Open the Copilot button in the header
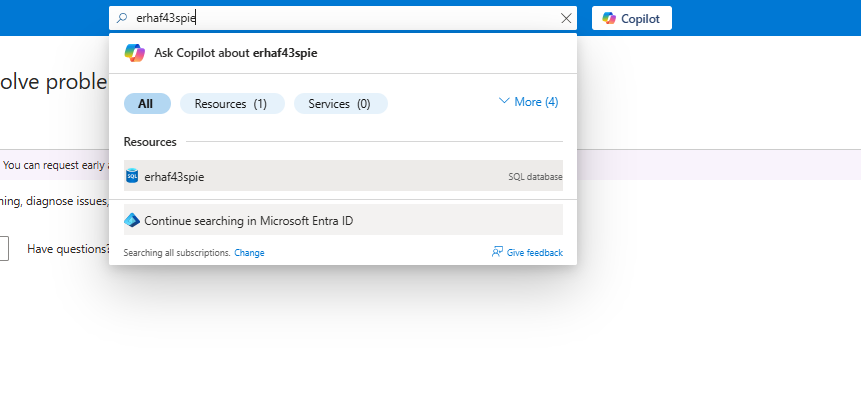 pos(631,18)
